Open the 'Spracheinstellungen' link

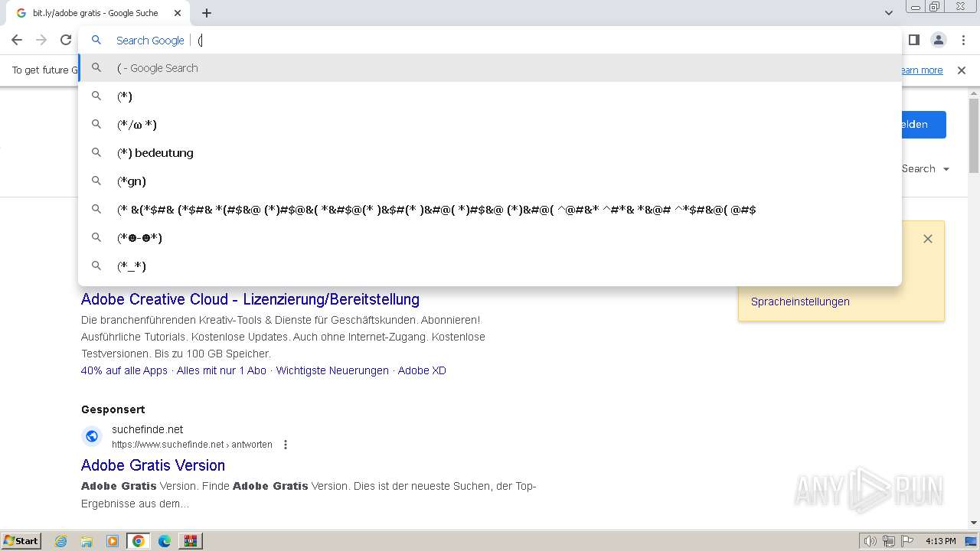pyautogui.click(x=800, y=302)
